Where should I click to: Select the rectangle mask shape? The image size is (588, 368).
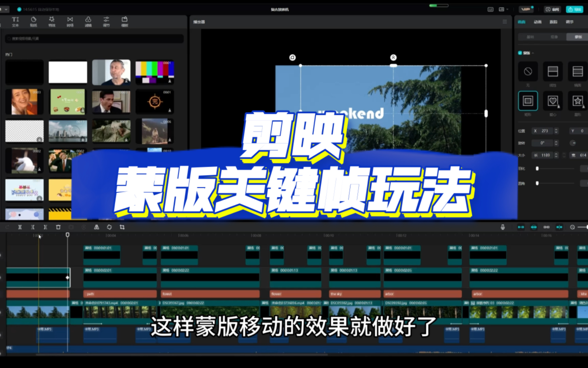pos(528,101)
